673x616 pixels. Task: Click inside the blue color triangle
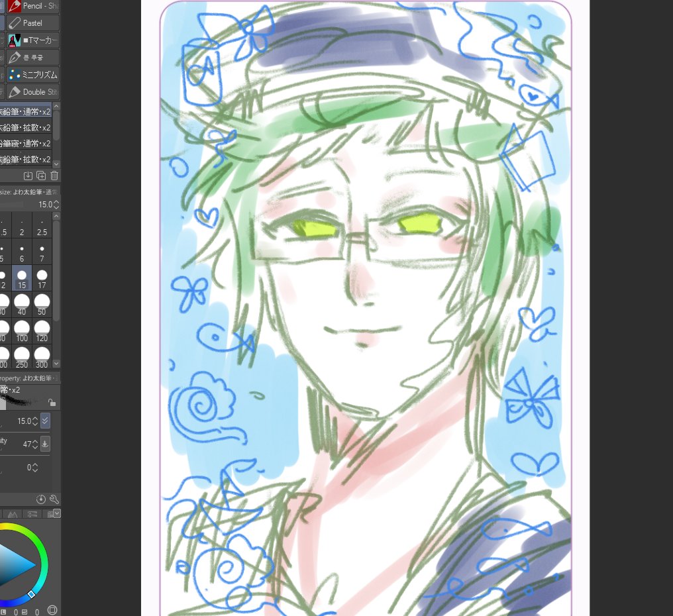tap(15, 564)
